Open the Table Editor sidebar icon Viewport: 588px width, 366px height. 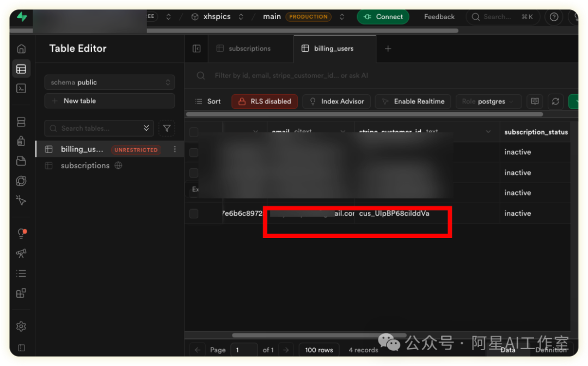click(x=21, y=69)
